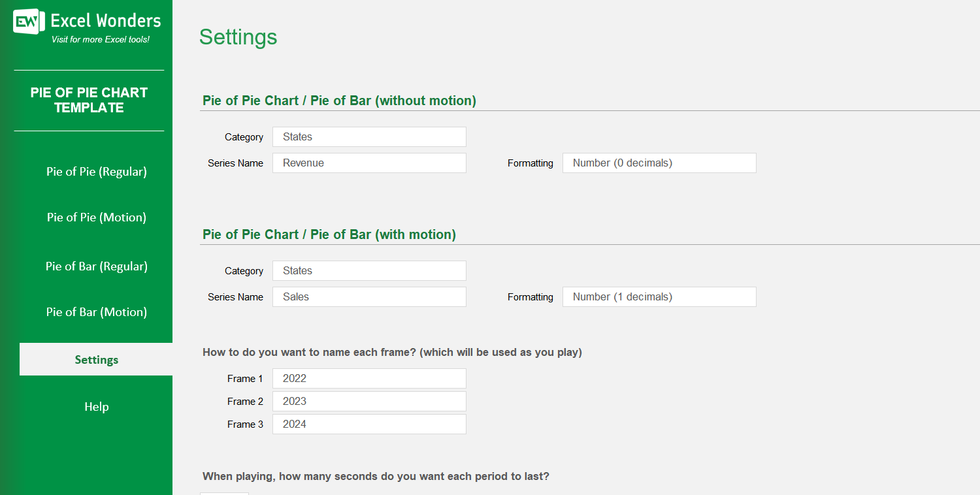Go to Pie of Pie (Motion) sheet
980x495 pixels.
(x=96, y=217)
